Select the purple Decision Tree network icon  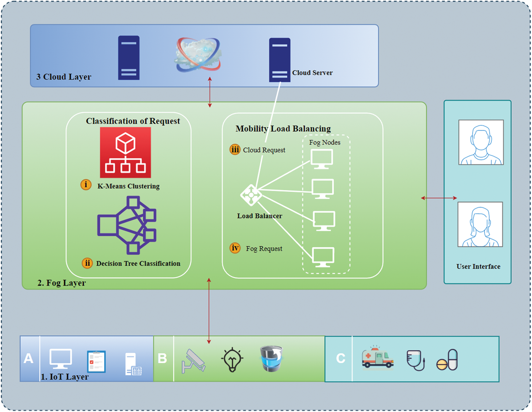pos(127,226)
